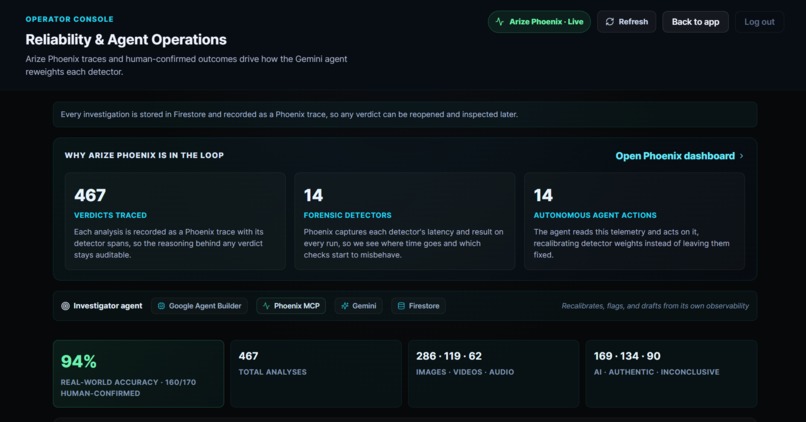Click the AI · Authentic · Inconclusive label
Viewport: 806px width, 422px height.
pyautogui.click(x=656, y=372)
